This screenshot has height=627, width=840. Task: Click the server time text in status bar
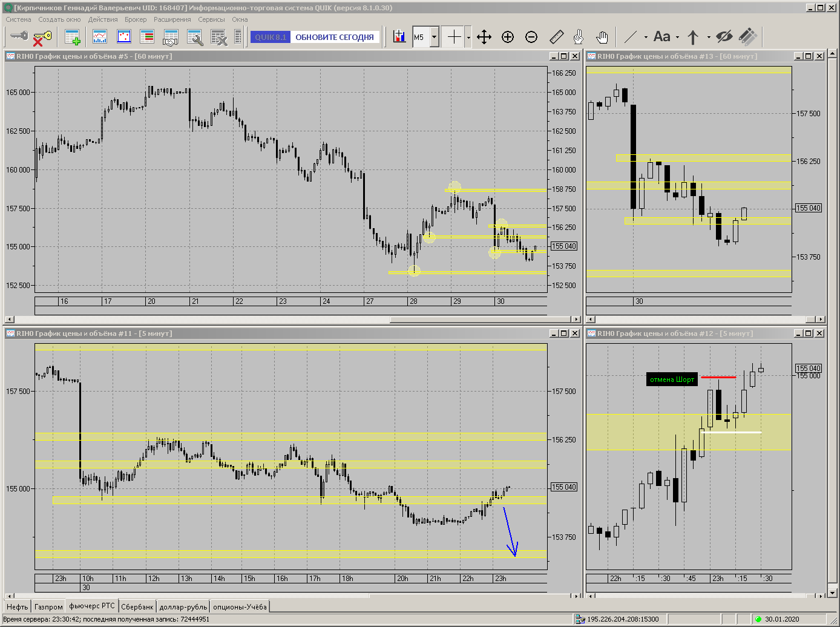pyautogui.click(x=107, y=619)
